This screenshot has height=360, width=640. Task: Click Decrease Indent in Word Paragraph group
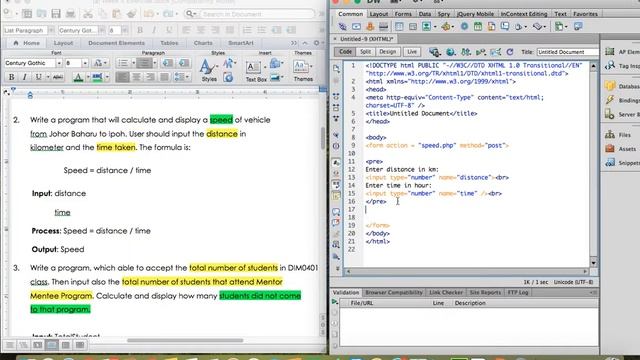point(168,63)
